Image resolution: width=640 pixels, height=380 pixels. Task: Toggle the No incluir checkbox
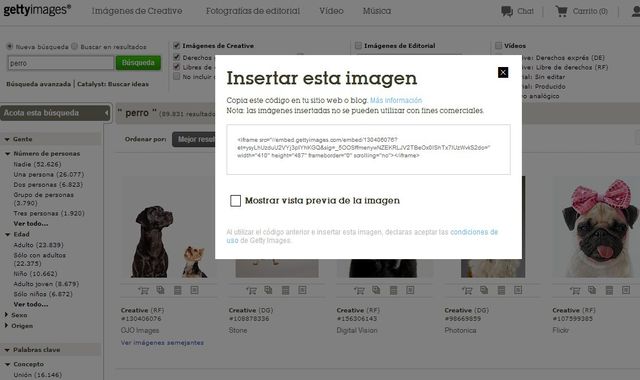click(176, 76)
